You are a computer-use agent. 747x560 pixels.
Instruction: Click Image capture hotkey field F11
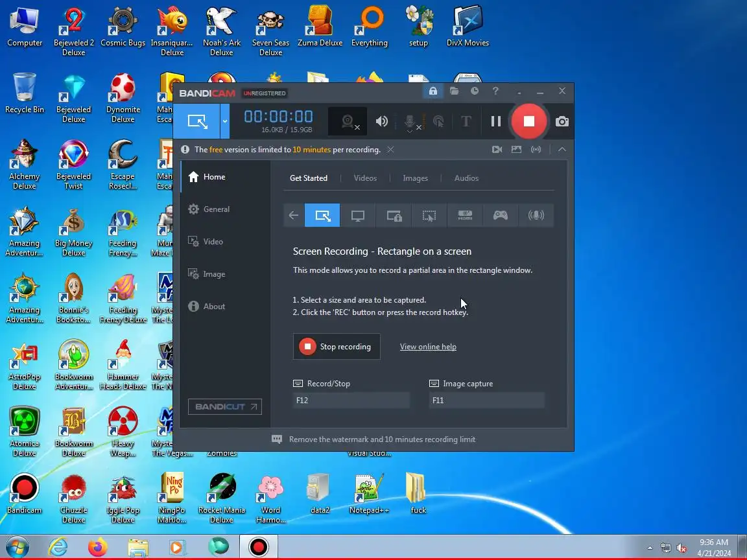point(486,401)
